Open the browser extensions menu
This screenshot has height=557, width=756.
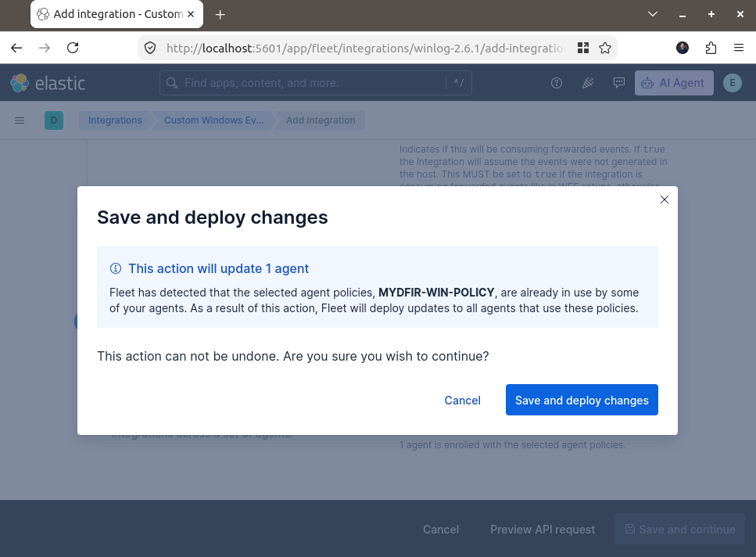711,48
